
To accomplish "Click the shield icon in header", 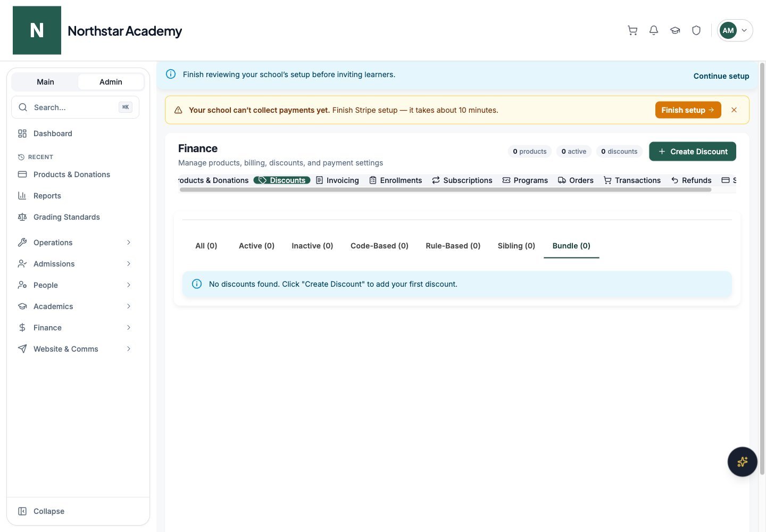I will tap(696, 30).
